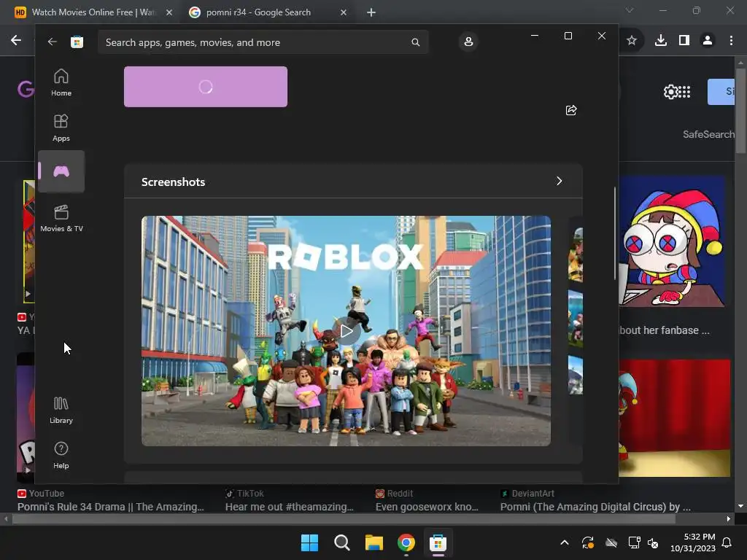
Task: Open Windows Start menu
Action: [x=309, y=542]
